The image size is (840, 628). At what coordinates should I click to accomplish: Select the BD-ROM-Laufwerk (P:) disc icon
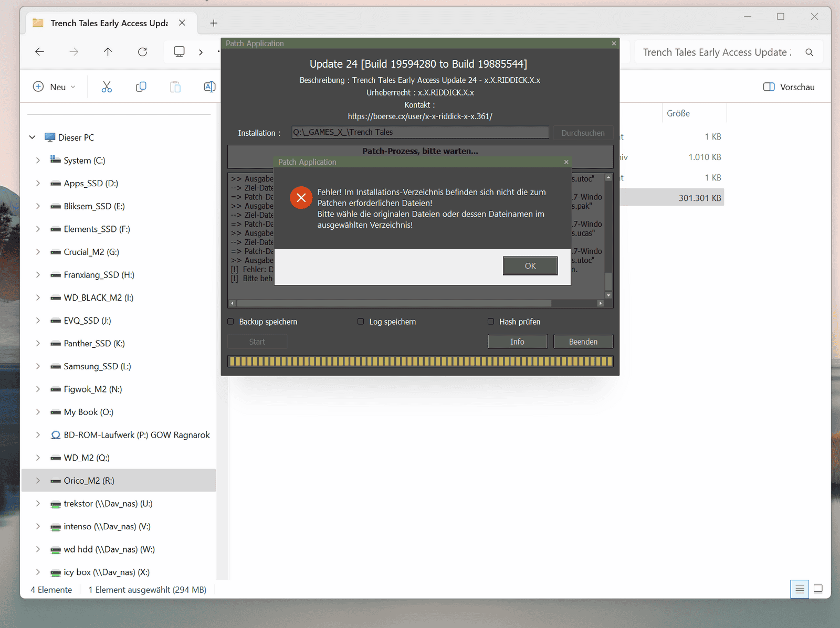55,435
